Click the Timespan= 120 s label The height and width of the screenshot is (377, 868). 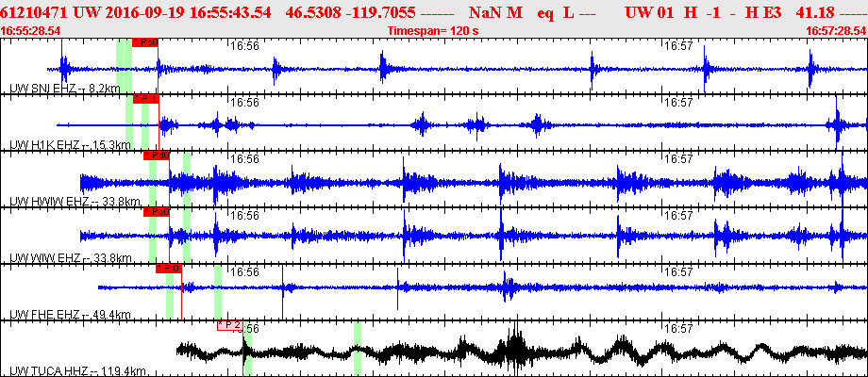click(x=433, y=31)
